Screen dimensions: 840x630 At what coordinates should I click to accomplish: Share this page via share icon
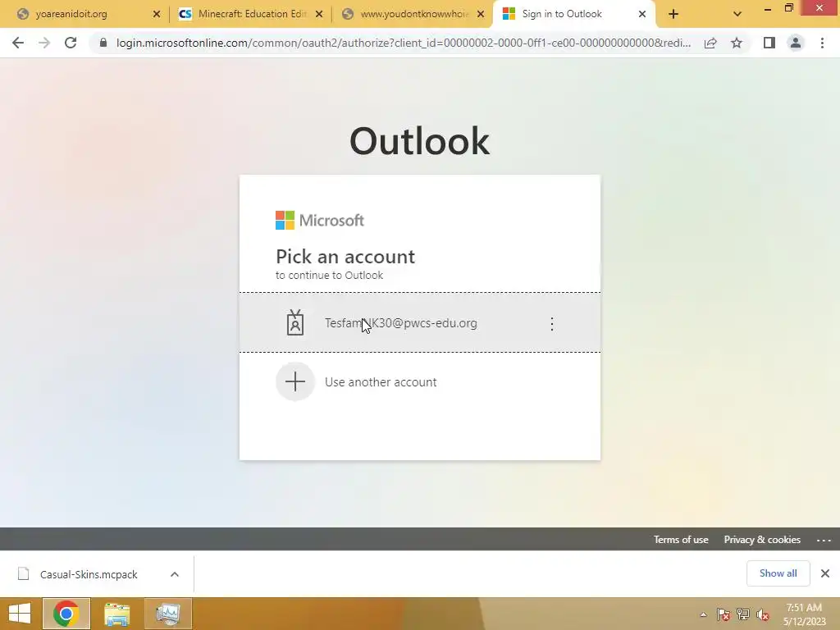[x=710, y=43]
